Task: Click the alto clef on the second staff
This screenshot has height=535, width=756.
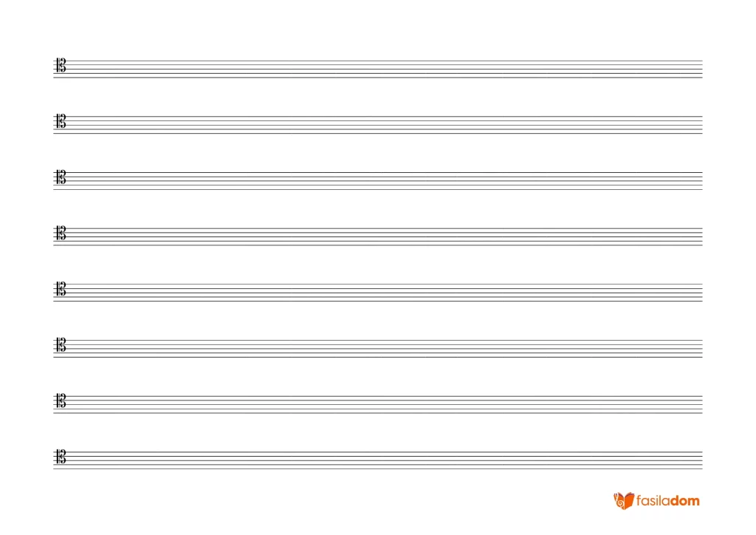Action: [x=61, y=121]
